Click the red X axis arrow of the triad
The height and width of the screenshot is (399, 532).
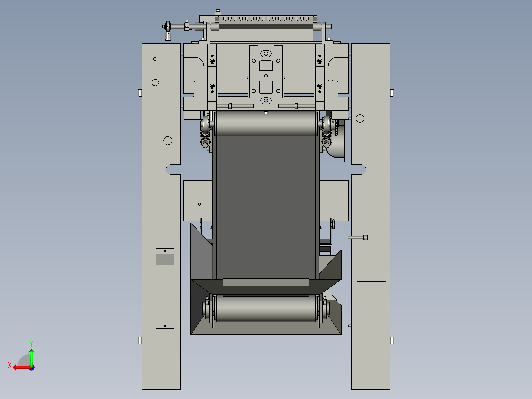[21, 368]
